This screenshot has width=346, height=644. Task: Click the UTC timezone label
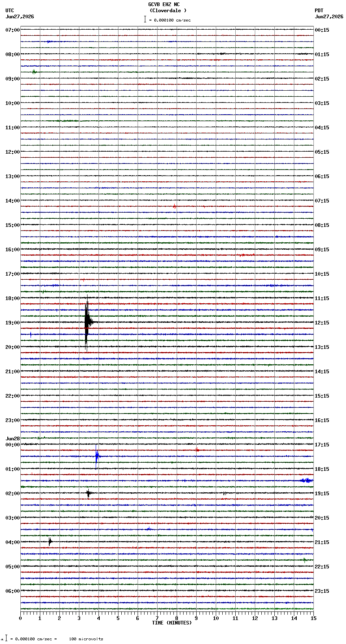click(10, 11)
